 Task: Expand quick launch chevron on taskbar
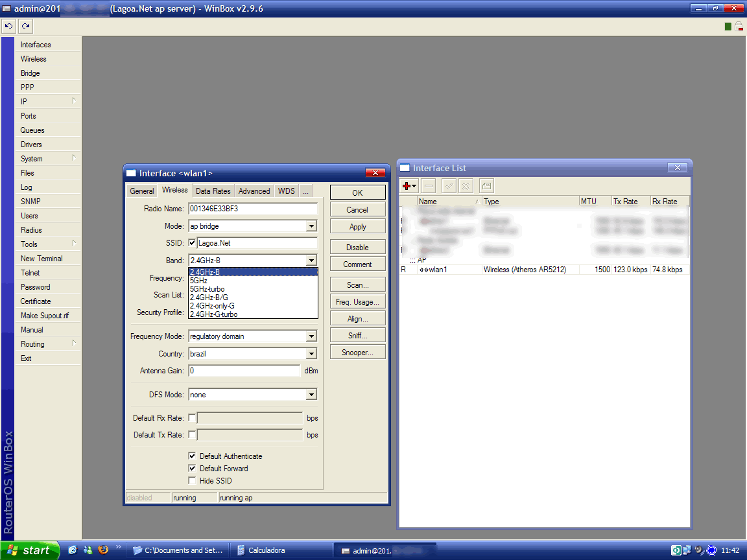[x=119, y=546]
